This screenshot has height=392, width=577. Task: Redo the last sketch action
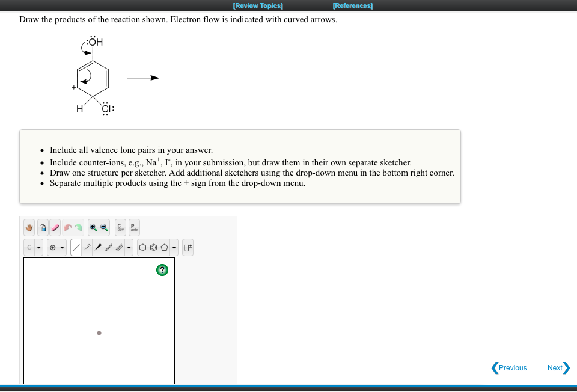click(79, 227)
